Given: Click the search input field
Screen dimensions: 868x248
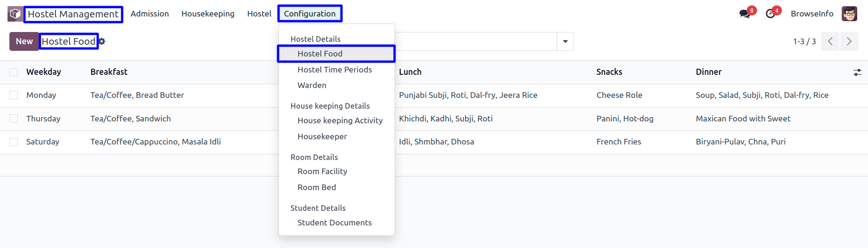Looking at the screenshot, I should click(475, 41).
